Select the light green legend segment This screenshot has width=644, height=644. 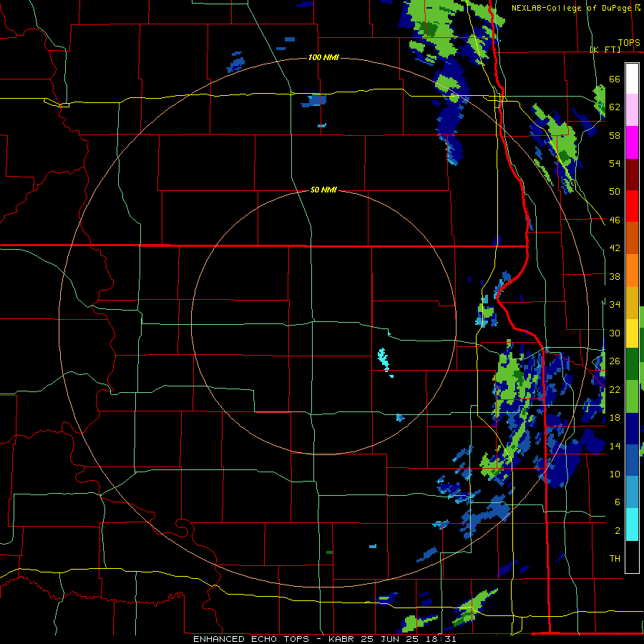tap(632, 396)
